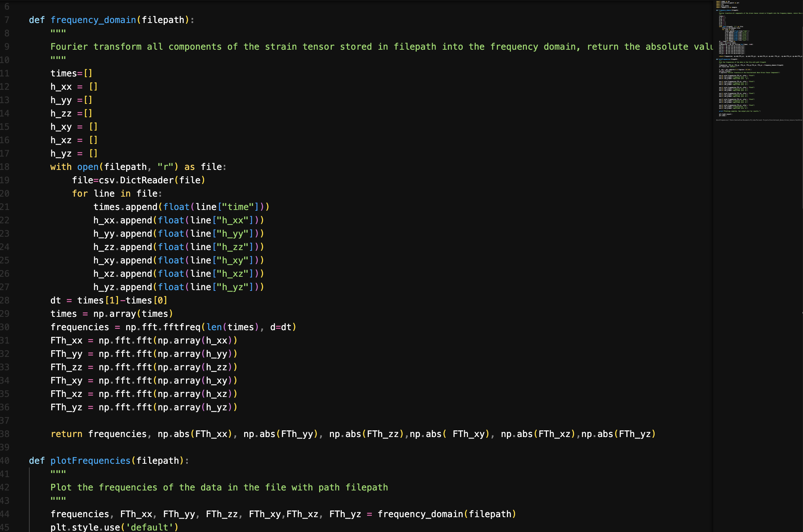Click the "time" string key

pos(237,207)
